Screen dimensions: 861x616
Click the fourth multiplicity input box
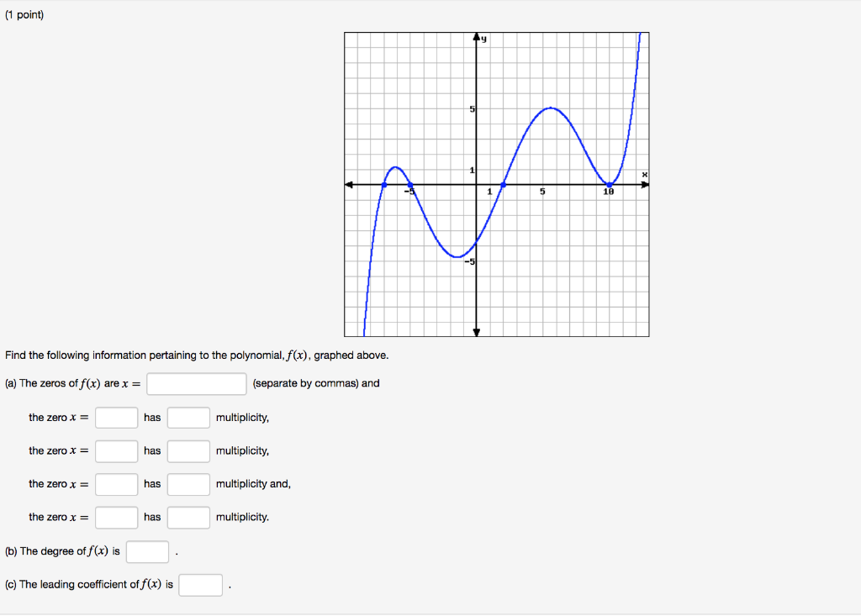[188, 517]
